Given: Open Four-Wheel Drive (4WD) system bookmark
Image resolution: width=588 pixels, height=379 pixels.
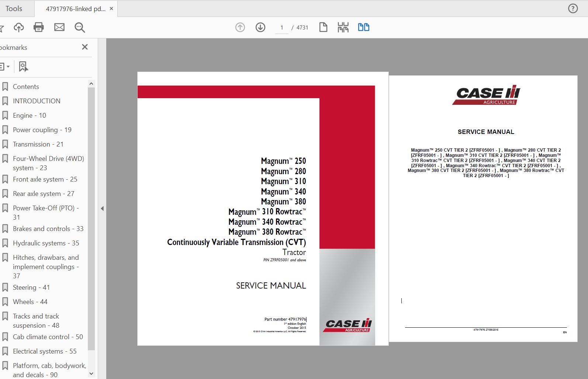Looking at the screenshot, I should pyautogui.click(x=48, y=163).
